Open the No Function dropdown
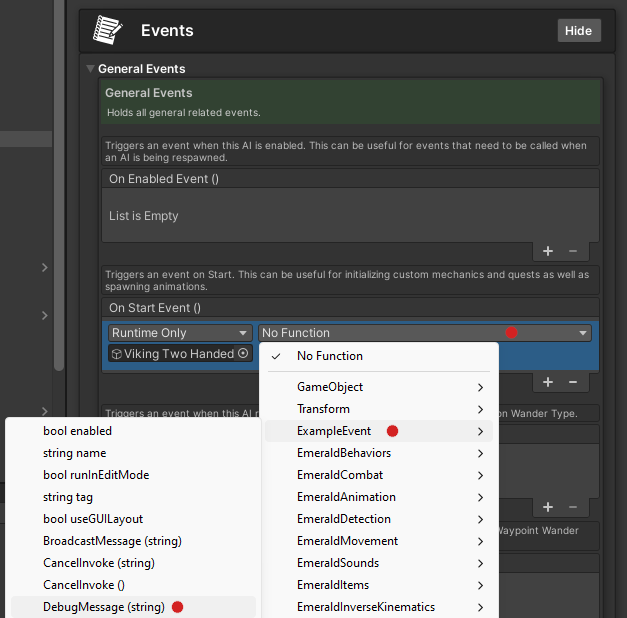Screen dimensions: 627x618 [x=424, y=333]
